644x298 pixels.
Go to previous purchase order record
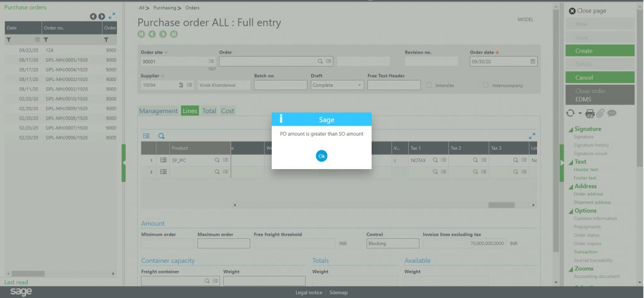[x=152, y=34]
